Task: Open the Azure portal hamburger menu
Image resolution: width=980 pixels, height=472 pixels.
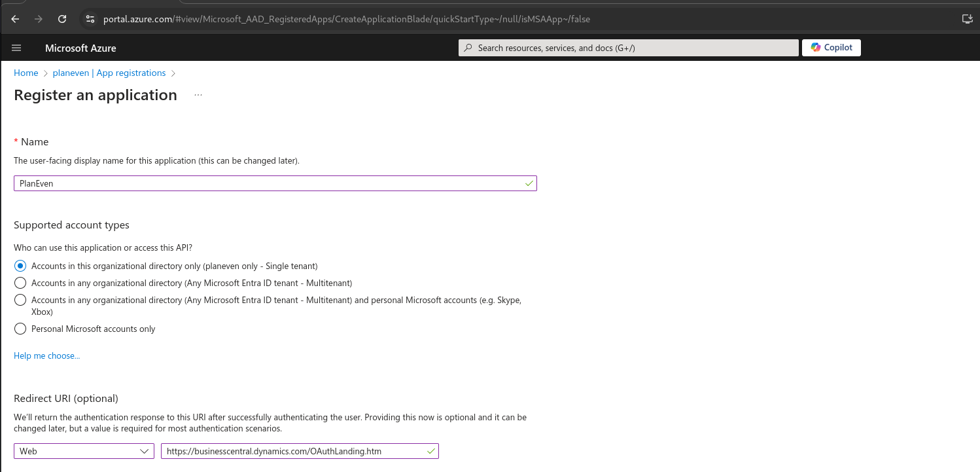Action: click(16, 48)
